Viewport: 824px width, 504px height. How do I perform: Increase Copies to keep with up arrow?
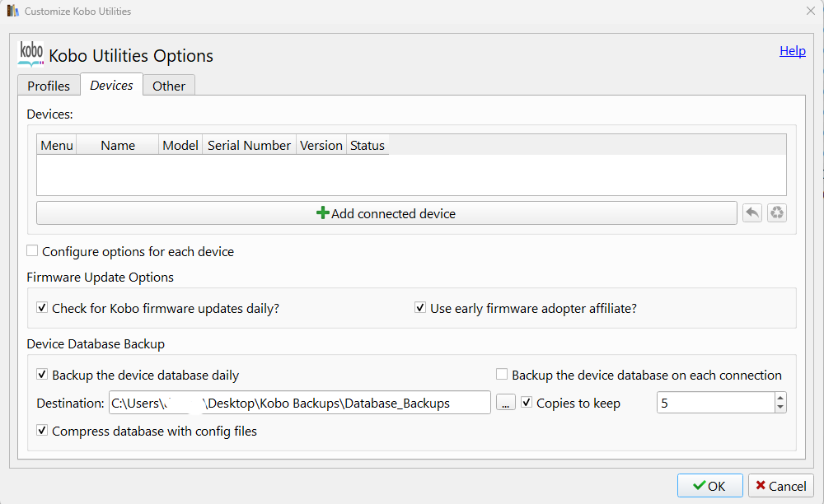[780, 398]
